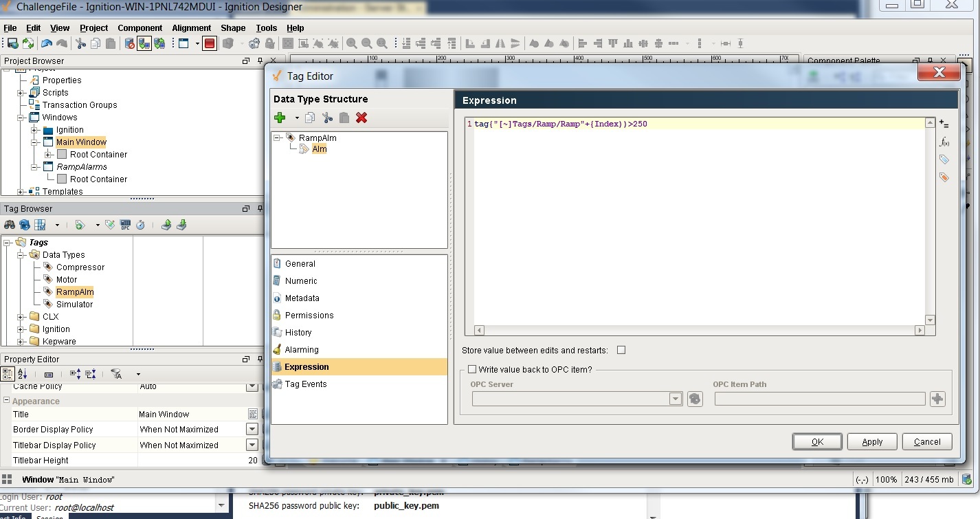The image size is (980, 519).
Task: Select RampAlm in the Tag Browser
Action: coord(75,291)
